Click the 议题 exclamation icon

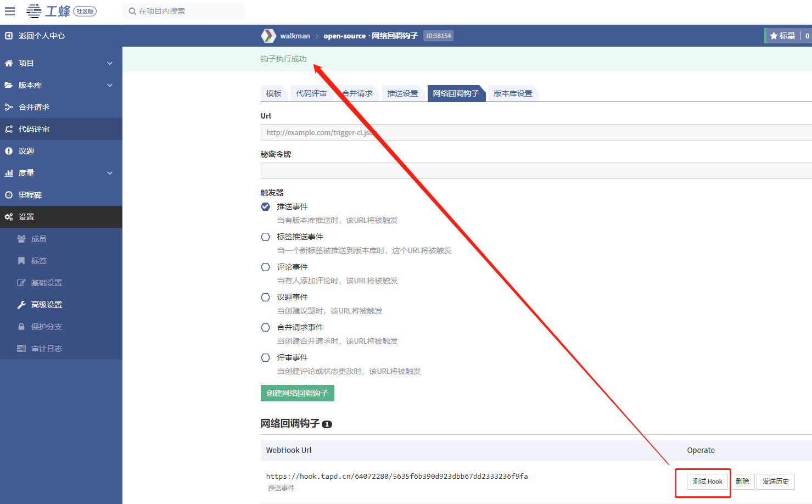(x=9, y=151)
